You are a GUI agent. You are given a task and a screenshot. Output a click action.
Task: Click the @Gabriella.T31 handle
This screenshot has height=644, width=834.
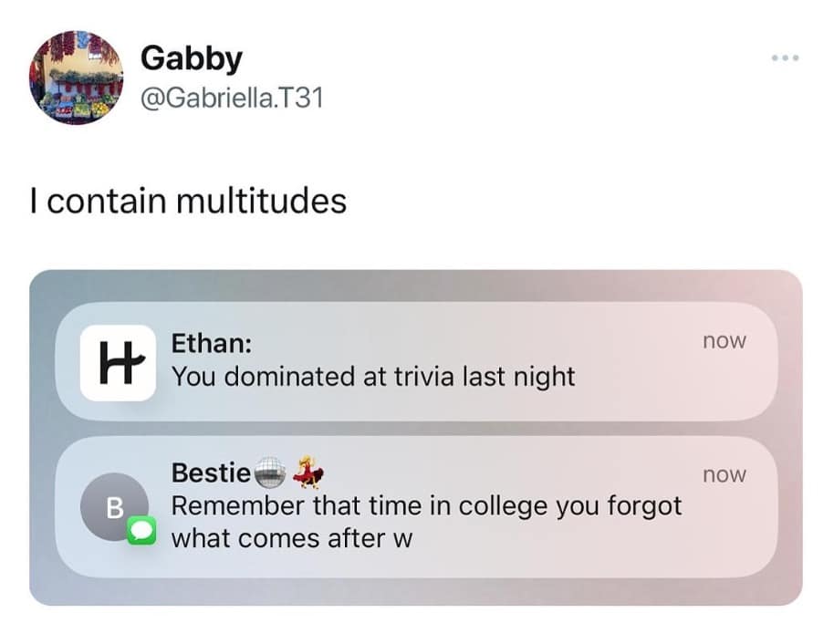point(232,98)
